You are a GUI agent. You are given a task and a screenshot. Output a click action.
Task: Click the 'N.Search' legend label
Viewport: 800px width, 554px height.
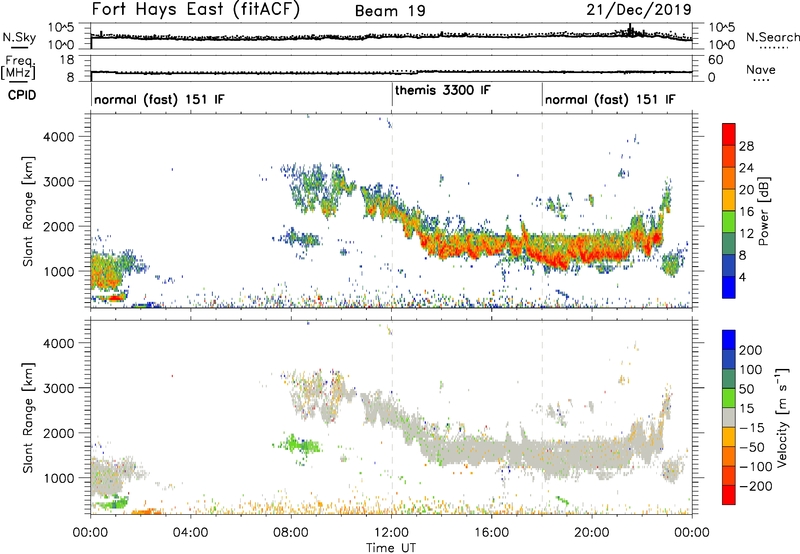tap(772, 37)
